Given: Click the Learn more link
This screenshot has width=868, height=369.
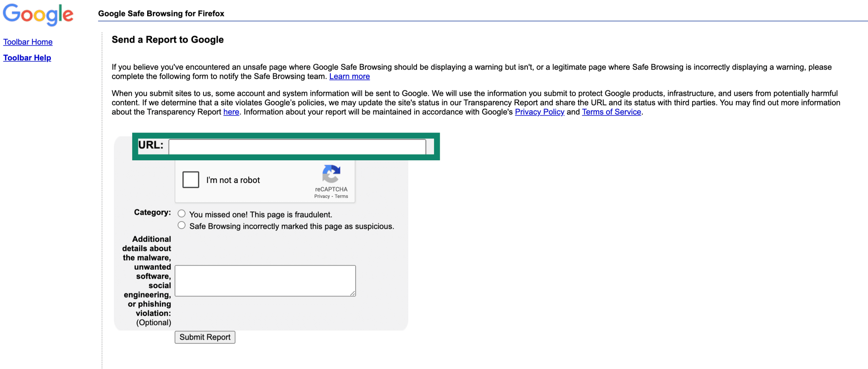Looking at the screenshot, I should 349,76.
